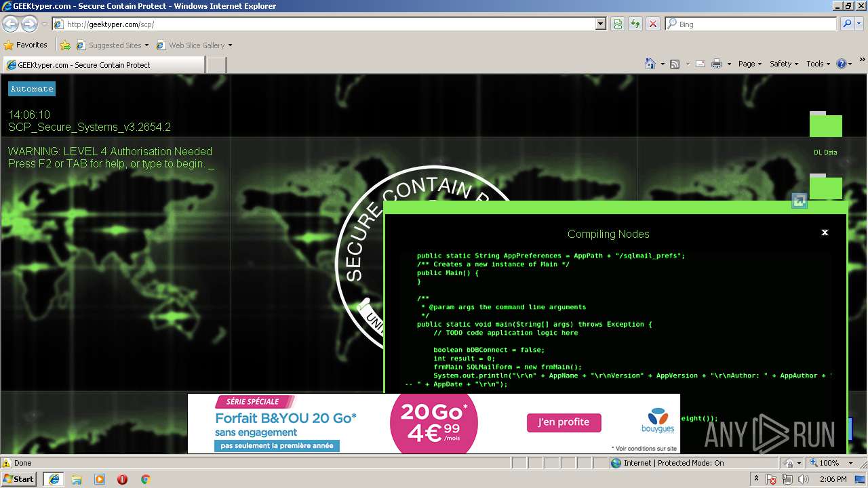Image resolution: width=868 pixels, height=488 pixels.
Task: Open the second green folder icon
Action: point(825,186)
